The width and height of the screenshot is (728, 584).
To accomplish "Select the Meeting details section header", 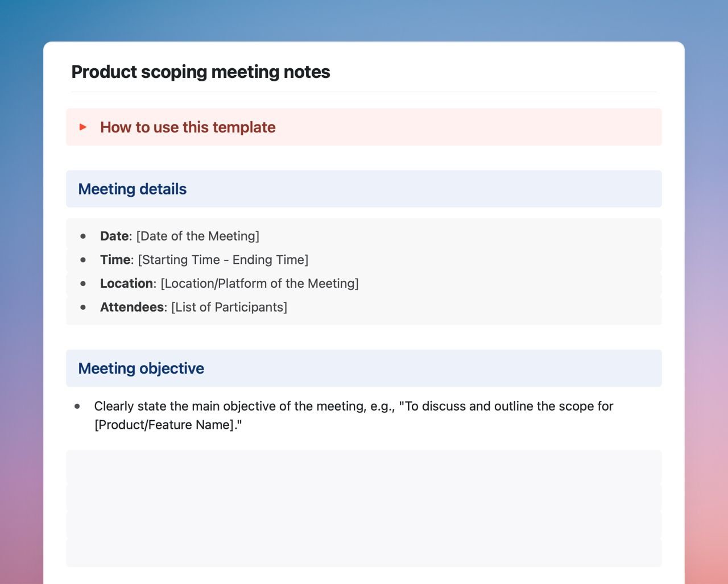I will click(133, 189).
